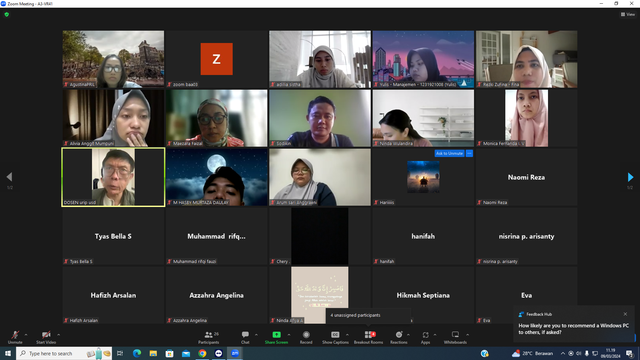Select the DOSEN speaker video tile
Image resolution: width=640 pixels, height=360 pixels.
[113, 177]
